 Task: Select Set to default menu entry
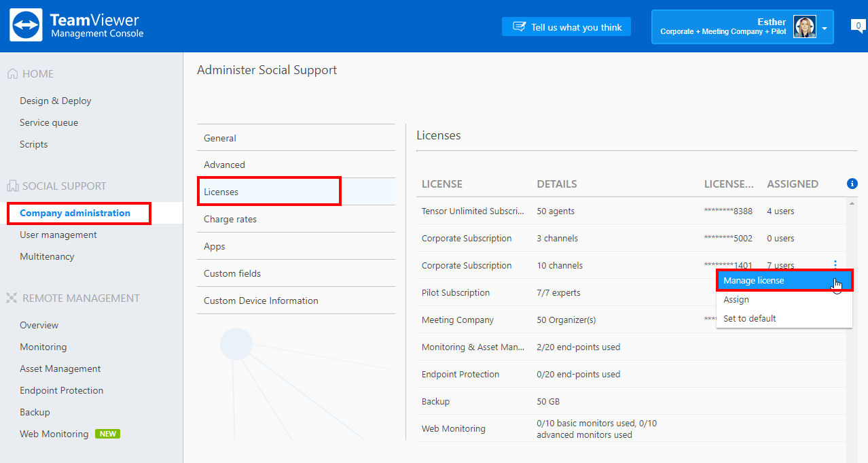784,318
